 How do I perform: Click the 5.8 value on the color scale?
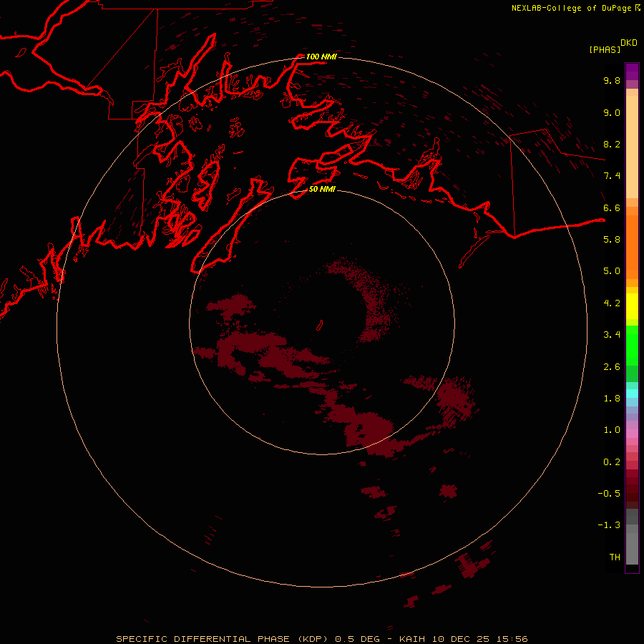pyautogui.click(x=612, y=240)
